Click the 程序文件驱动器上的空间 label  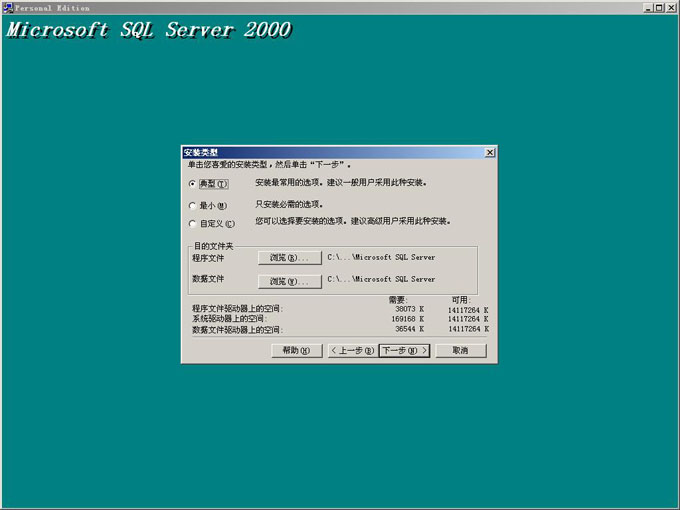coord(238,309)
